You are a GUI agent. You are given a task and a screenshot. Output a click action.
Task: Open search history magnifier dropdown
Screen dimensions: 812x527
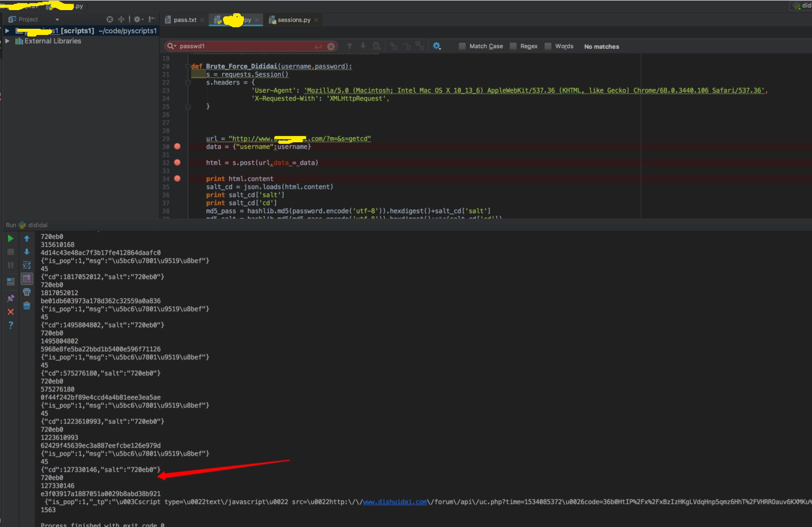(171, 46)
